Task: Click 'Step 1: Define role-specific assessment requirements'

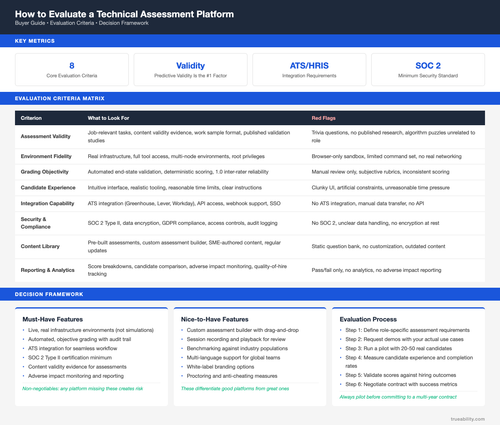Action: pyautogui.click(x=407, y=330)
